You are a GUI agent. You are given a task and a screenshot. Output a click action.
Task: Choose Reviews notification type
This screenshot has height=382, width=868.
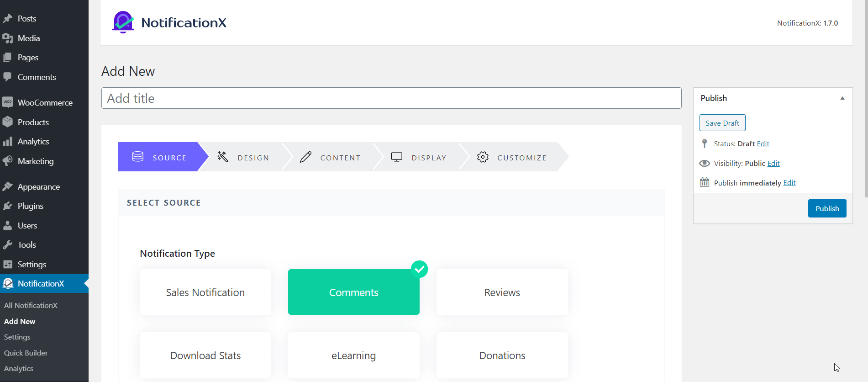tap(502, 292)
